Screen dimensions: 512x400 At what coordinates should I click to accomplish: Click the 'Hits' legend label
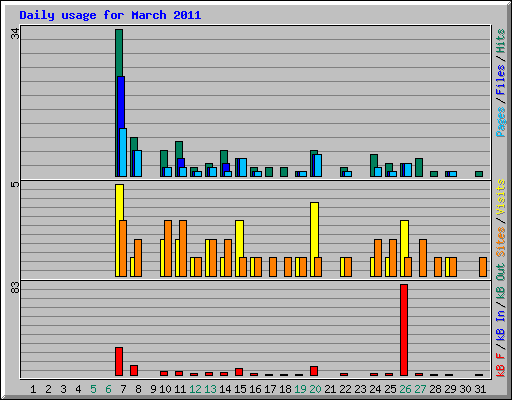tap(500, 41)
